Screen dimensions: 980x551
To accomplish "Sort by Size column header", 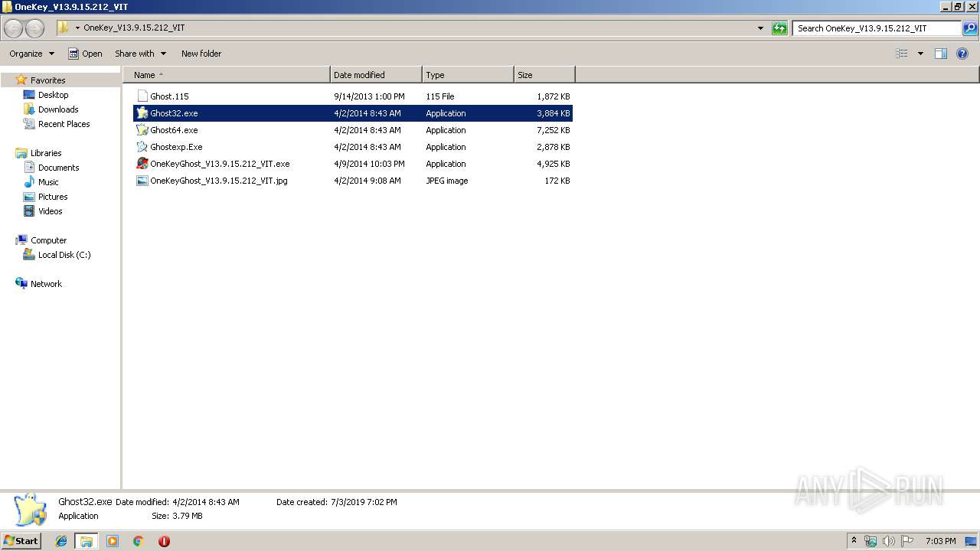I will (544, 75).
